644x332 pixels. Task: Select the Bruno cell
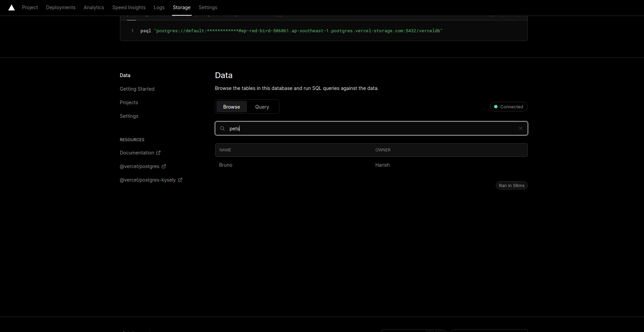(226, 165)
